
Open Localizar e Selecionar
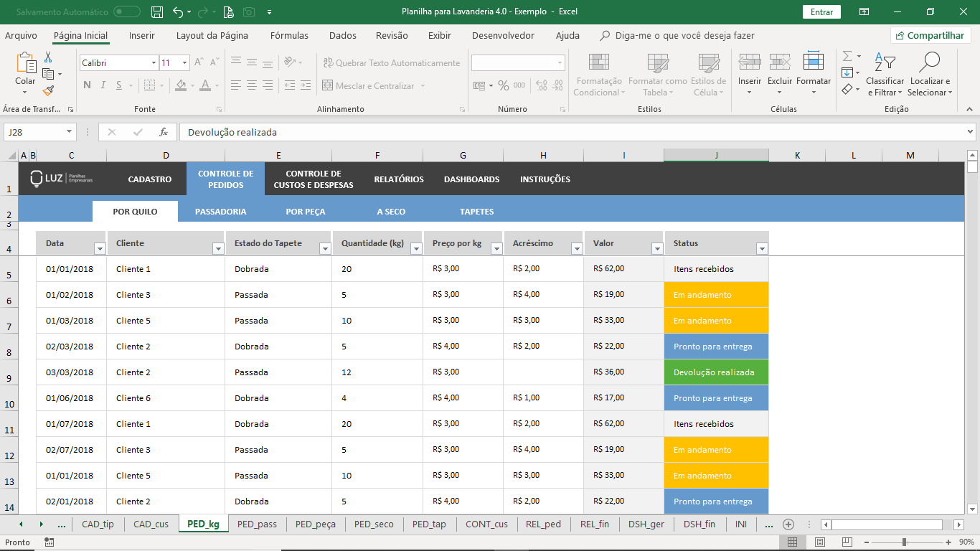[929, 74]
